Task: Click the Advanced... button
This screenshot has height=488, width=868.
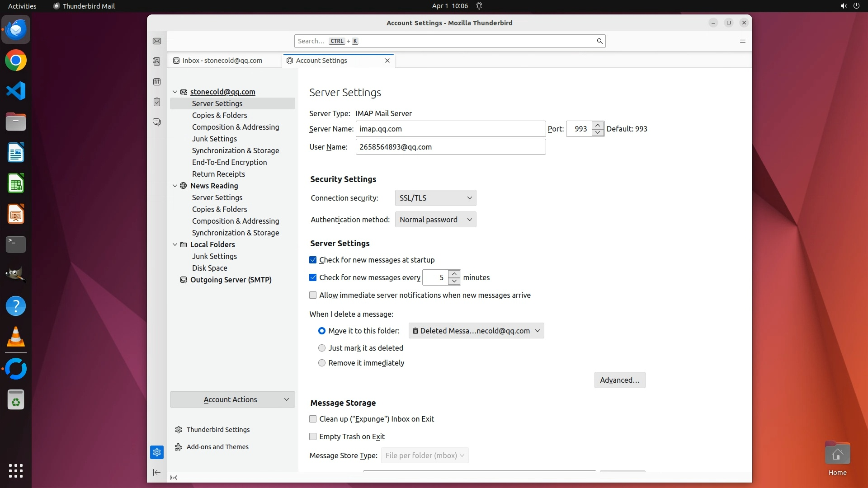Action: click(x=619, y=380)
